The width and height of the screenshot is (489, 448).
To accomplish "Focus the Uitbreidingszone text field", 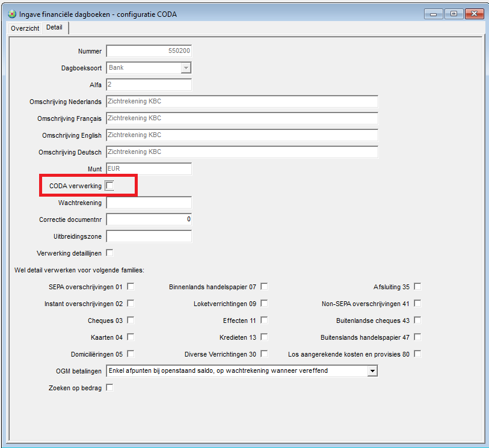I will 149,236.
